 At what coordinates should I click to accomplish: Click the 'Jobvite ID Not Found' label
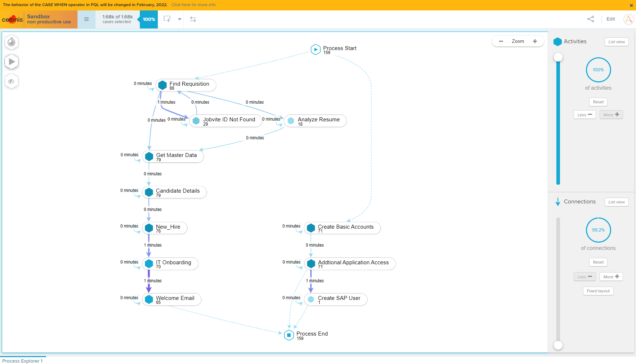[x=229, y=120]
